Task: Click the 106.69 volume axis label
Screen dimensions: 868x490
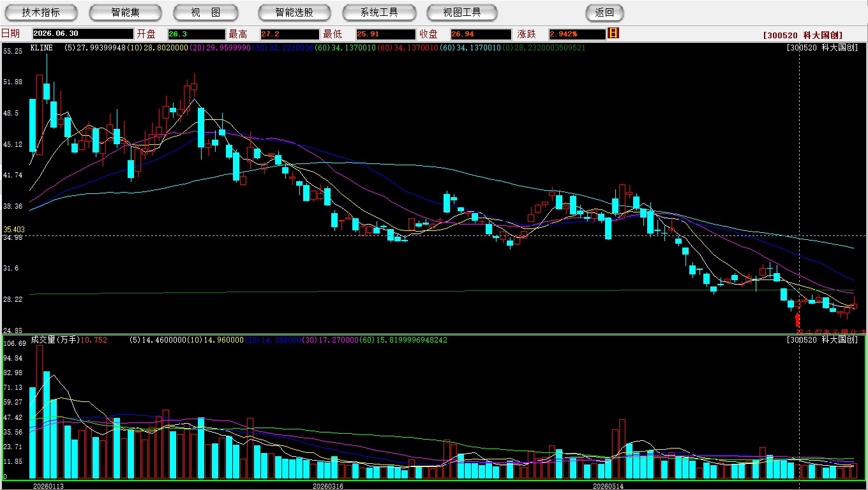Action: pos(14,343)
